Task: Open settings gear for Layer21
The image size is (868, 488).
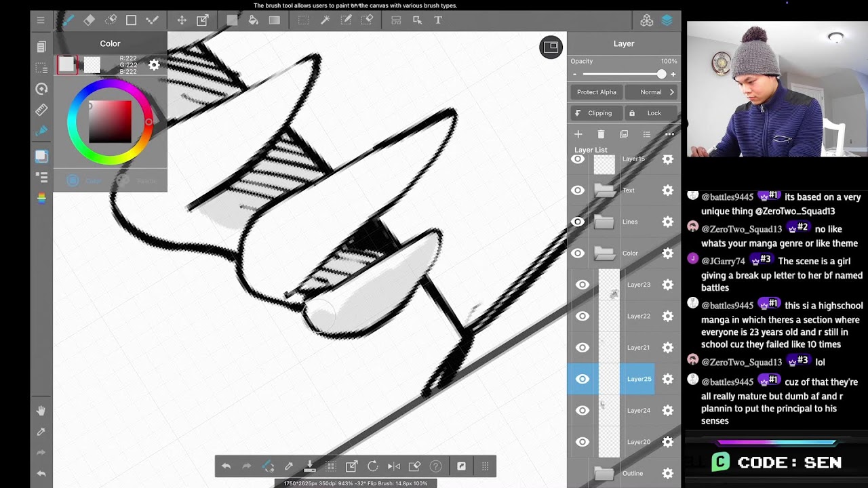Action: pyautogui.click(x=668, y=348)
